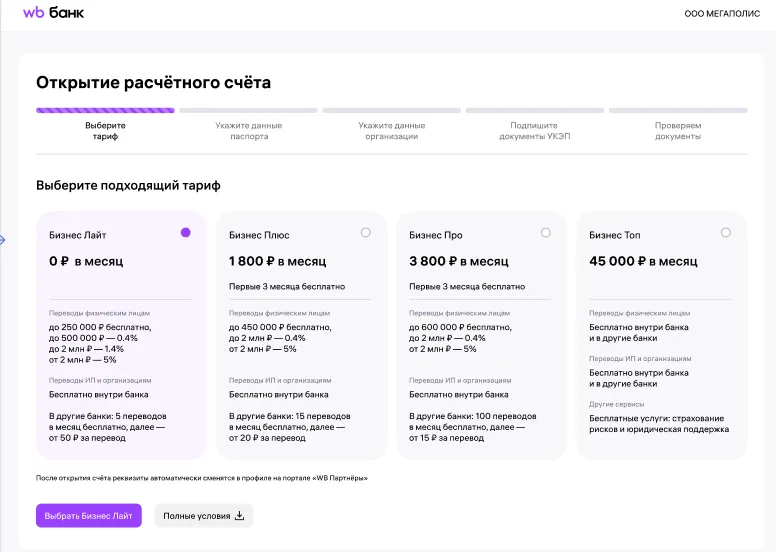Click the 3 800 ₽ в месяц price
Viewport: 776px width, 552px height.
point(458,261)
